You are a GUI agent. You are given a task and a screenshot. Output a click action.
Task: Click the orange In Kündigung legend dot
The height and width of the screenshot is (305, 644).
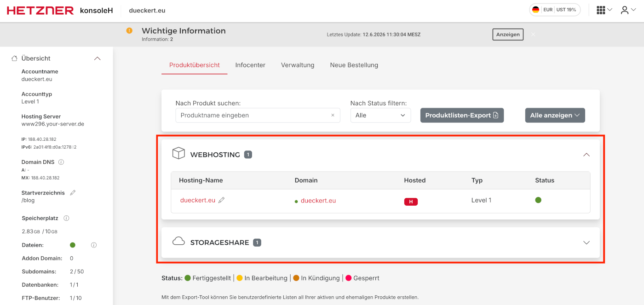point(296,278)
